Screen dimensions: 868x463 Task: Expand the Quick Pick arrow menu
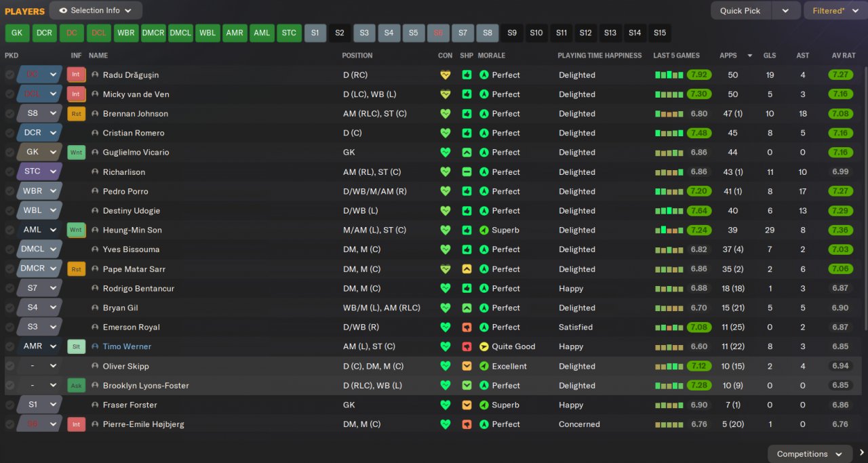click(x=785, y=11)
